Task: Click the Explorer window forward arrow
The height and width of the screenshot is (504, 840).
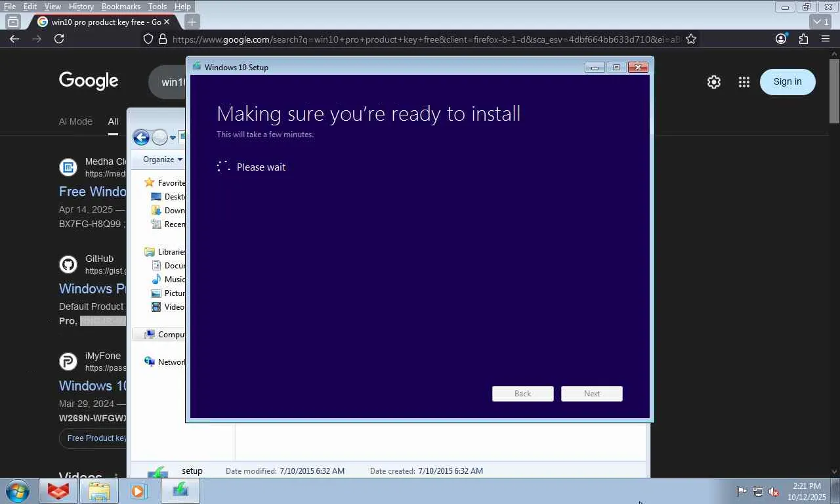Action: tap(159, 137)
